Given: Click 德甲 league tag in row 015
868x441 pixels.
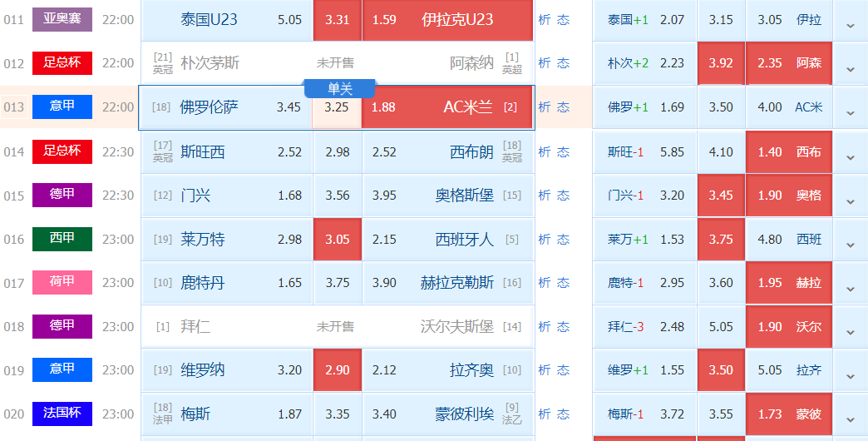Looking at the screenshot, I should tap(62, 195).
